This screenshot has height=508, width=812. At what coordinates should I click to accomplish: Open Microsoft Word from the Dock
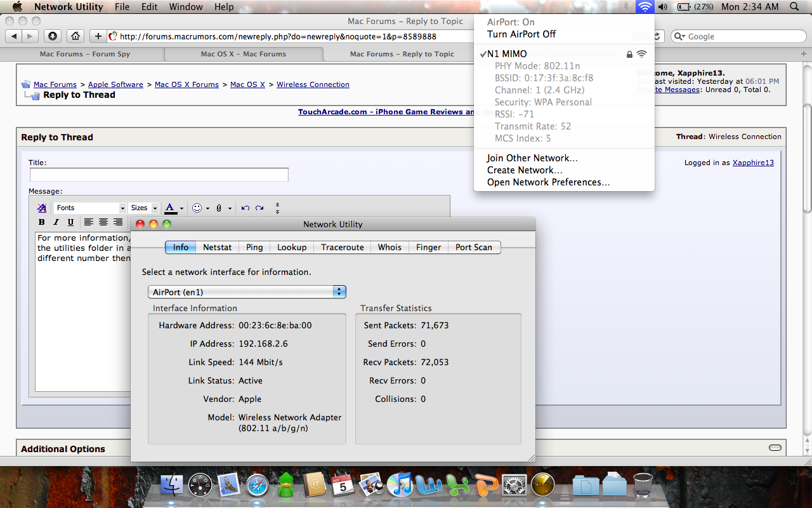(429, 486)
